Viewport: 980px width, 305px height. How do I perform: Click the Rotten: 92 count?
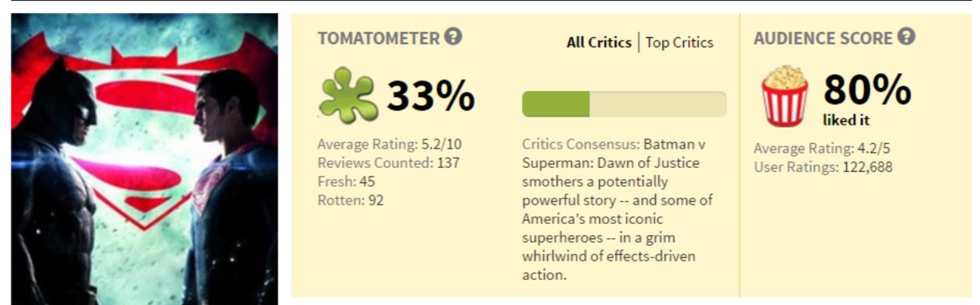351,200
